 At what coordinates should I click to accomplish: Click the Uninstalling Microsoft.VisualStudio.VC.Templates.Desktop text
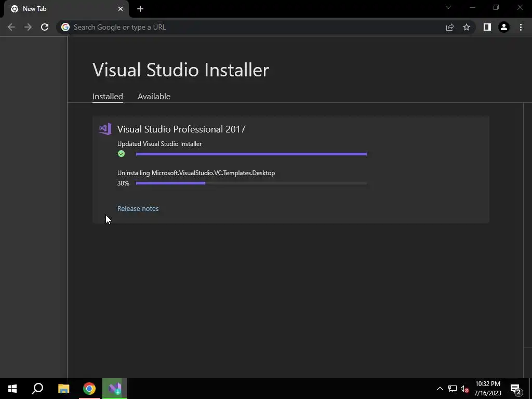pyautogui.click(x=196, y=173)
